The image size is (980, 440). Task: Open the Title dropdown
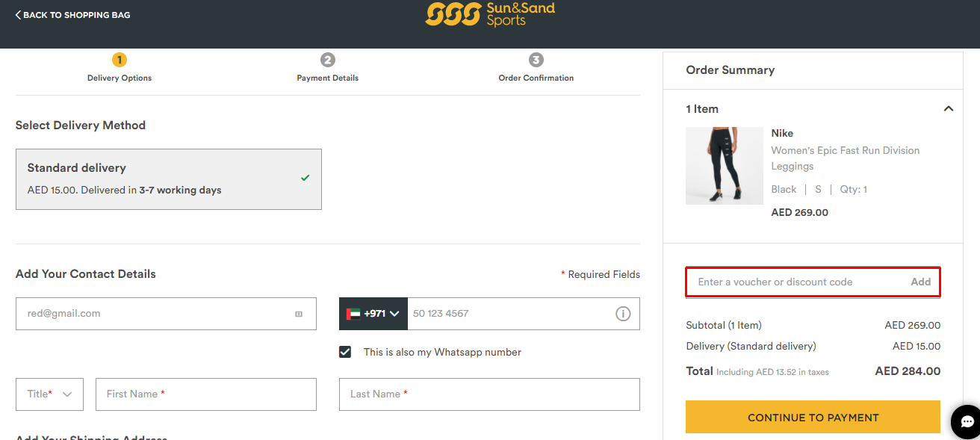tap(49, 394)
